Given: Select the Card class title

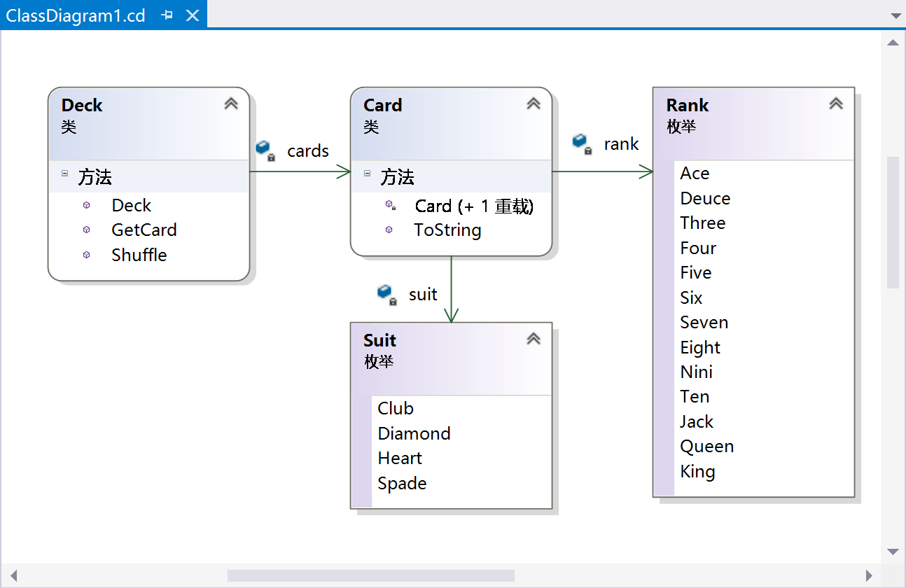Looking at the screenshot, I should point(383,105).
